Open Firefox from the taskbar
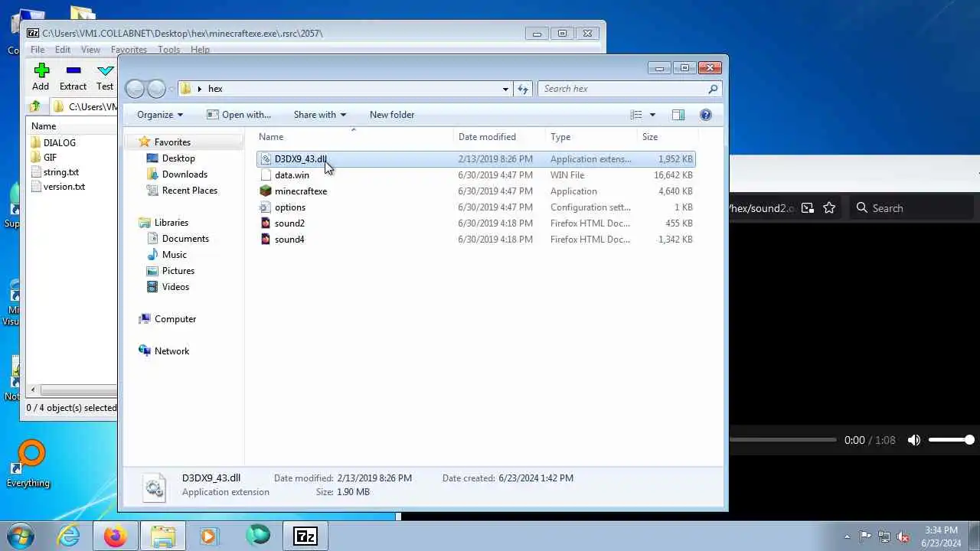Image resolution: width=980 pixels, height=551 pixels. (x=116, y=536)
